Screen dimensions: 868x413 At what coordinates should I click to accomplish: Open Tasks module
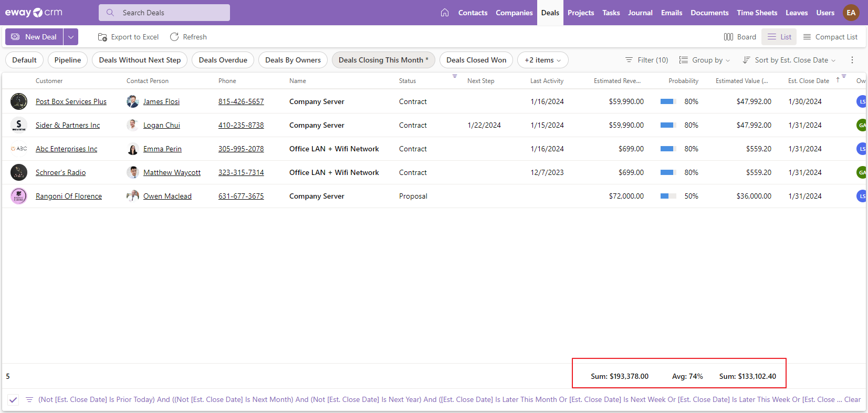[611, 13]
